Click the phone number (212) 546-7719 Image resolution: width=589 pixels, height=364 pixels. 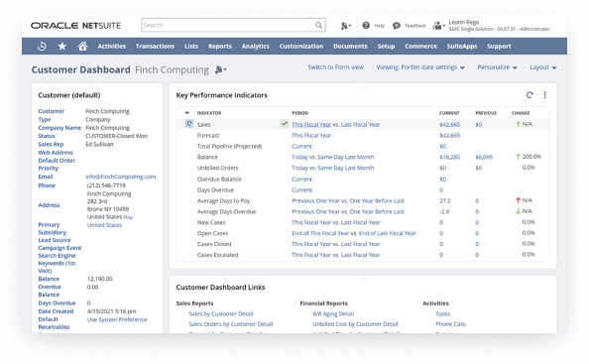point(106,185)
